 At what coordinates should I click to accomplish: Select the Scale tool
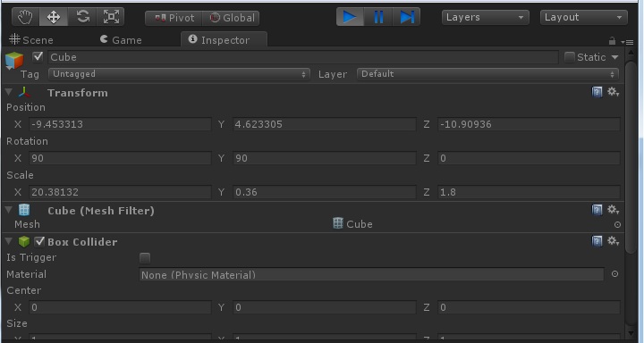pyautogui.click(x=111, y=17)
